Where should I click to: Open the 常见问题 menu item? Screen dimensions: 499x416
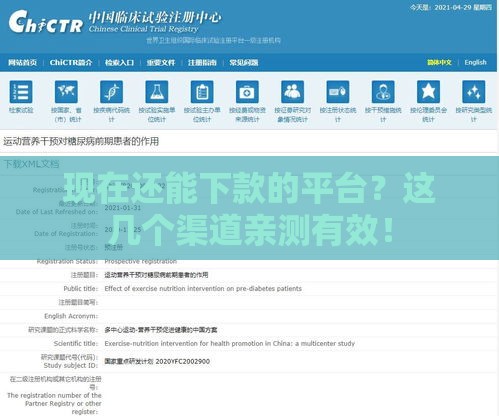tap(244, 62)
